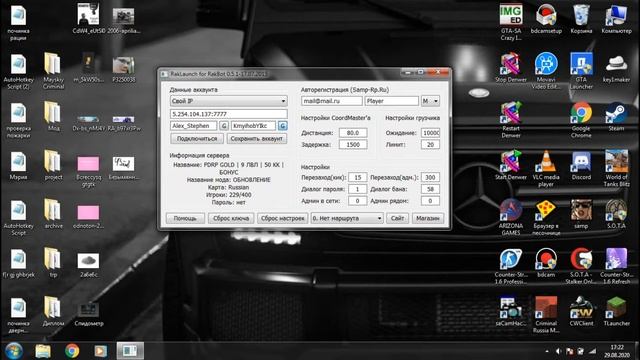Open the bdcamsetup desktop icon
Image resolution: width=640 pixels, height=360 pixels.
coord(546,19)
